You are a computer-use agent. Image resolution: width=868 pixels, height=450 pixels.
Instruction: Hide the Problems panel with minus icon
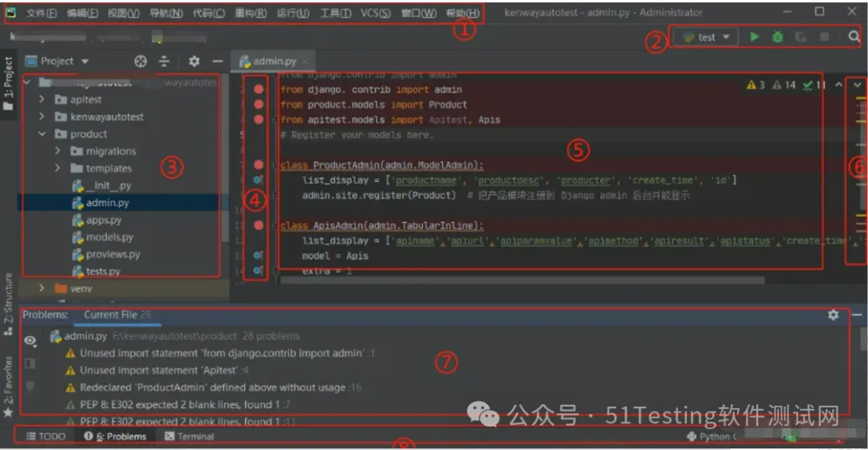click(x=858, y=314)
